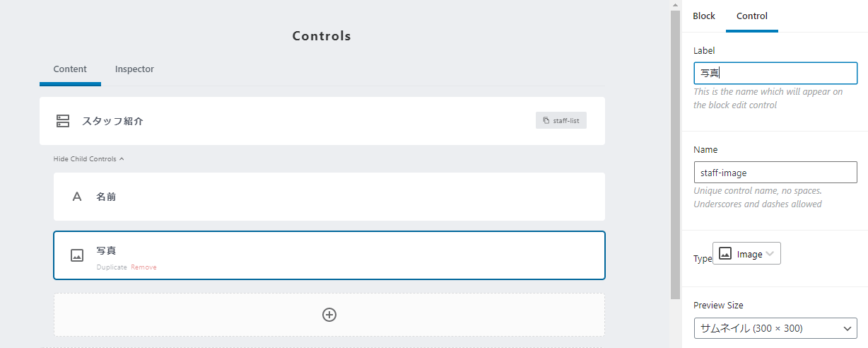Open the Content tab
Viewport: 868px width, 348px height.
[x=70, y=69]
